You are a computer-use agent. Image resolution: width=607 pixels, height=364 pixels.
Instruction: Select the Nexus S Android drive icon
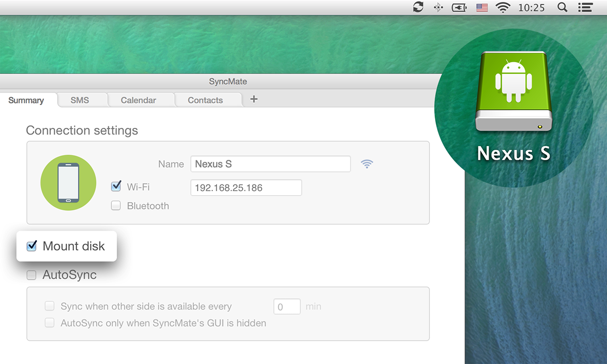point(513,92)
